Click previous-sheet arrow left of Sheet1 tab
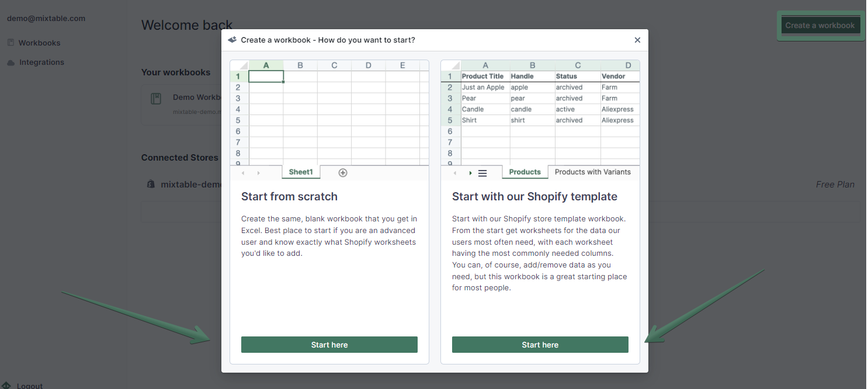The image size is (868, 389). (243, 173)
